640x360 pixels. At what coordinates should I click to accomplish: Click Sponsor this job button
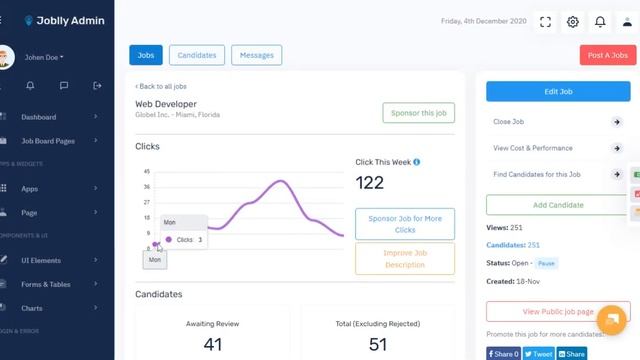[418, 113]
